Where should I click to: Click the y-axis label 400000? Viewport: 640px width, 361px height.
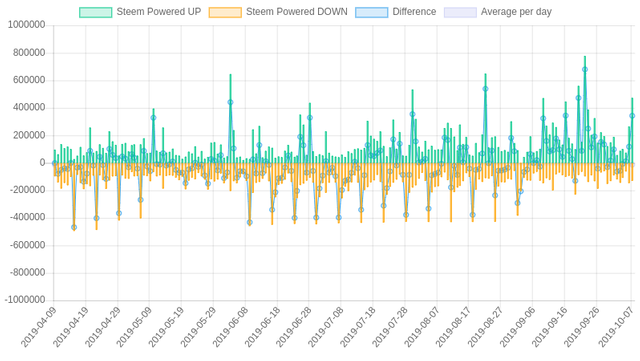pos(29,108)
